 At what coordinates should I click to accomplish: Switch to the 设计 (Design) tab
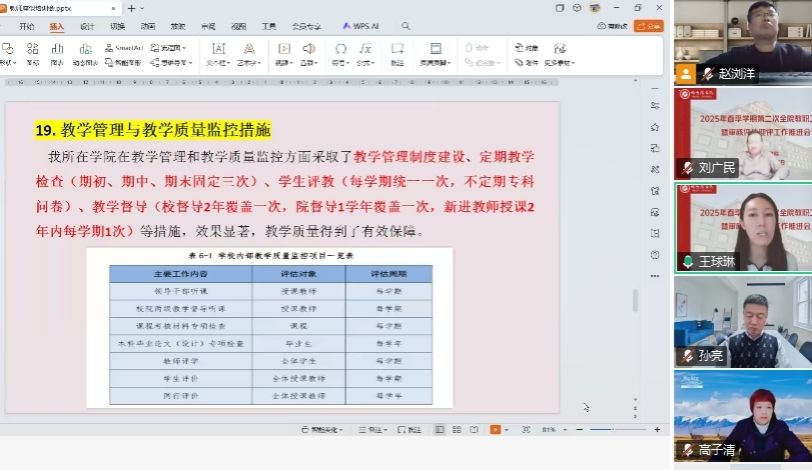(87, 26)
